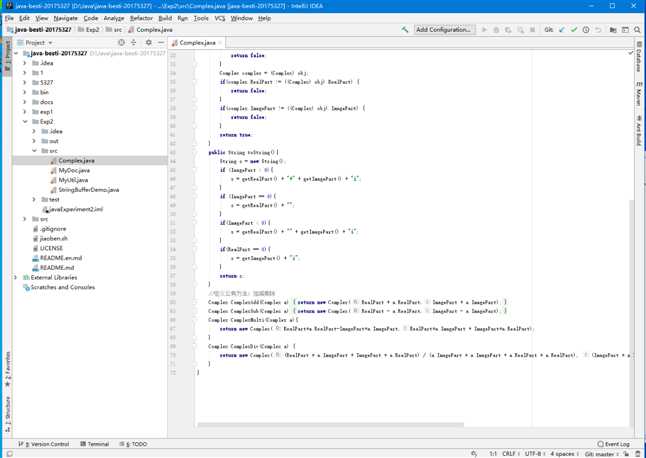Open the Event Log
Image resolution: width=646 pixels, height=458 pixels.
(x=613, y=444)
